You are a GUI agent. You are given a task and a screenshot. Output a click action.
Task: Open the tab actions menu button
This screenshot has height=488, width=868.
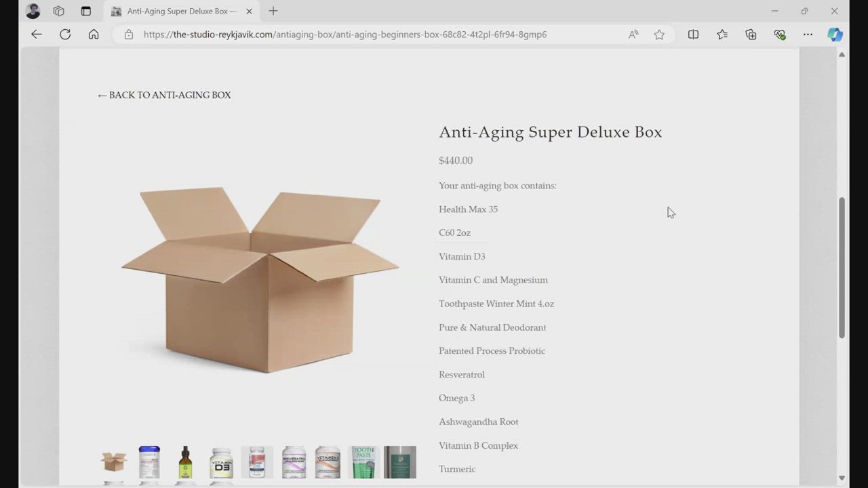pyautogui.click(x=85, y=11)
